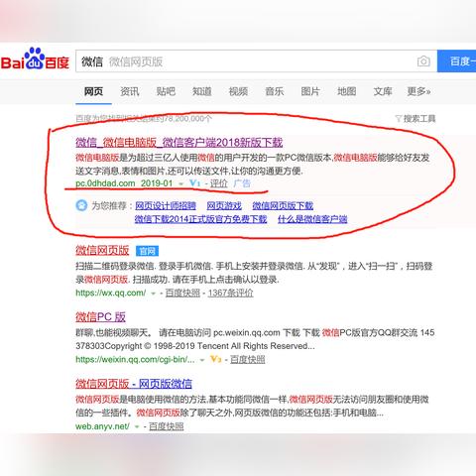The image size is (476, 476).
Task: Expand dropdown next to weixin.qq.com URL
Action: click(202, 360)
